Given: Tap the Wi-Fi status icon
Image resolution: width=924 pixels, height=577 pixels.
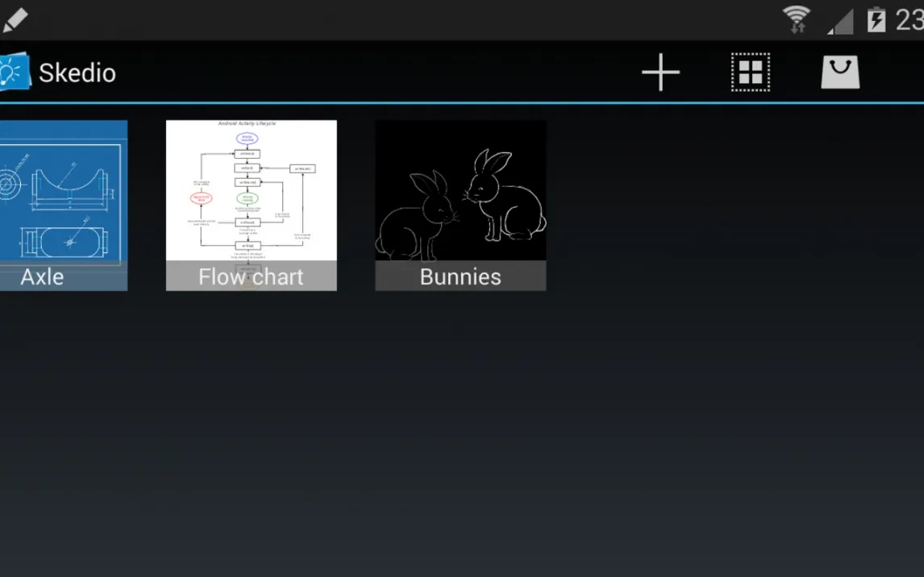Looking at the screenshot, I should (797, 19).
